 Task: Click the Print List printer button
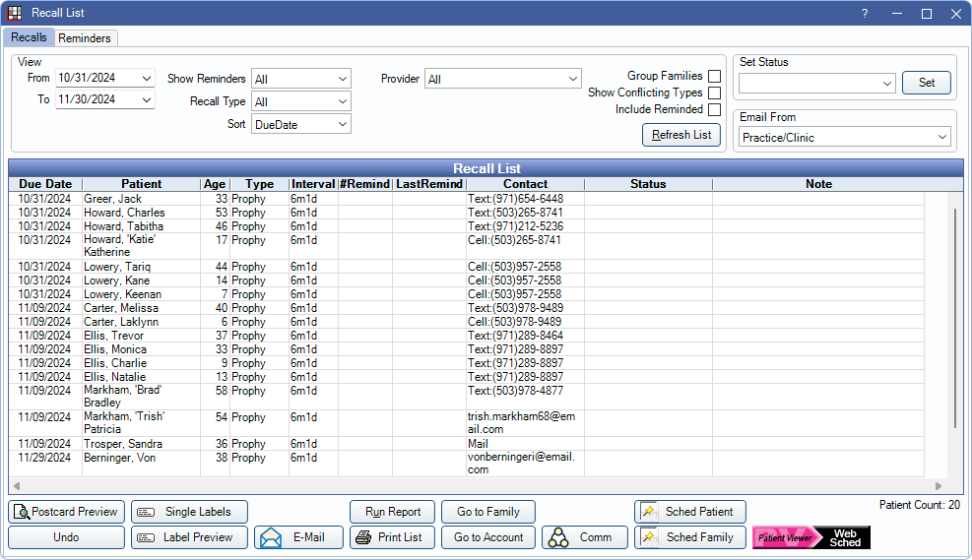click(392, 537)
